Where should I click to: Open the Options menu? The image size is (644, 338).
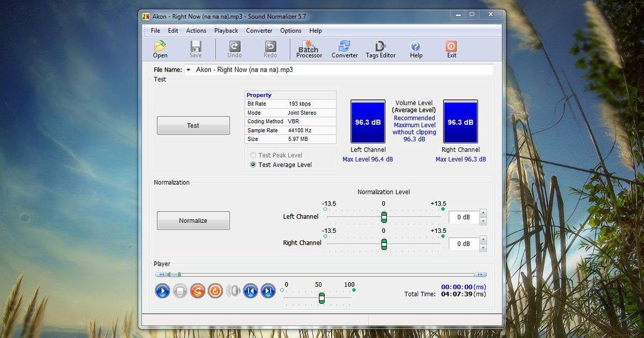pos(290,31)
